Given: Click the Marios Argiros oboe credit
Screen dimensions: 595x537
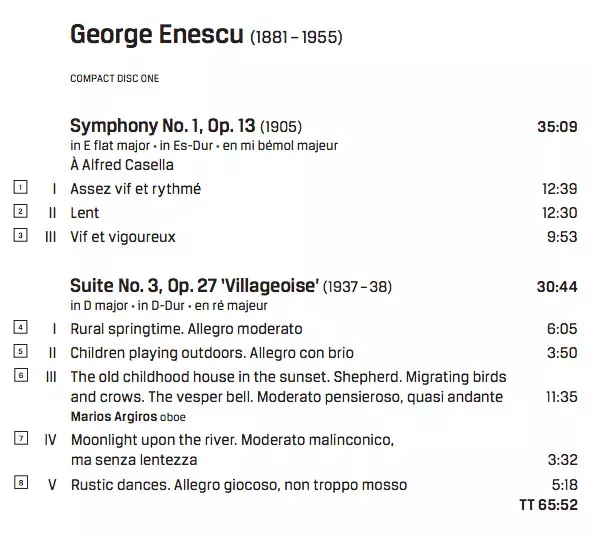Looking at the screenshot, I should coord(128,417).
